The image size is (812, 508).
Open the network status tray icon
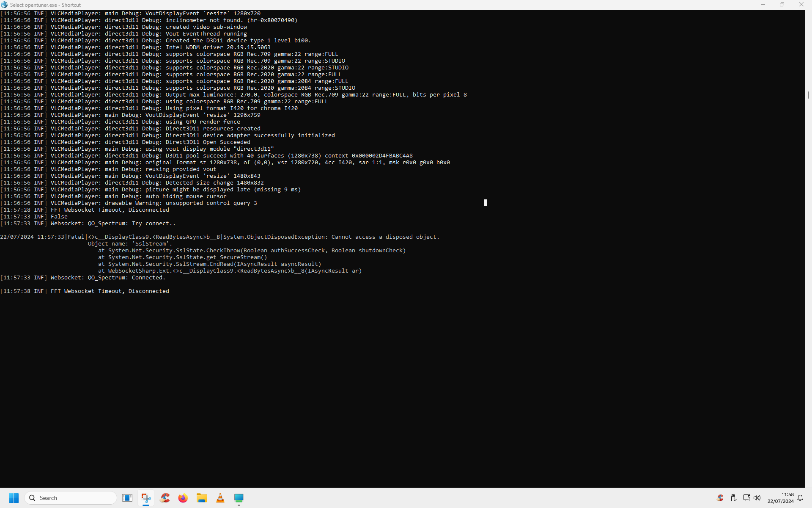click(x=746, y=498)
